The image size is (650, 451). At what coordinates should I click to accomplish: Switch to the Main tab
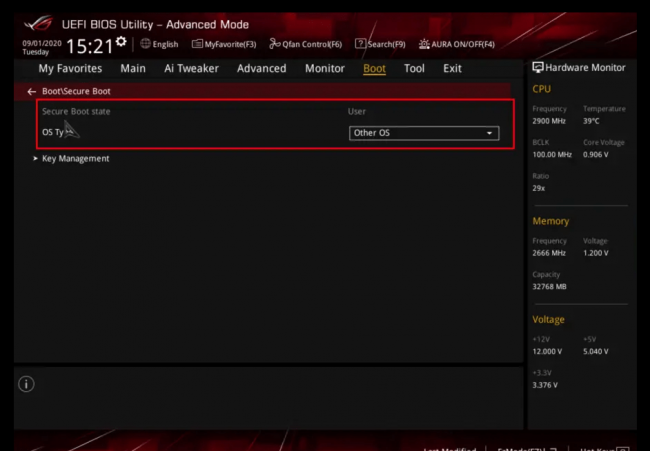133,68
